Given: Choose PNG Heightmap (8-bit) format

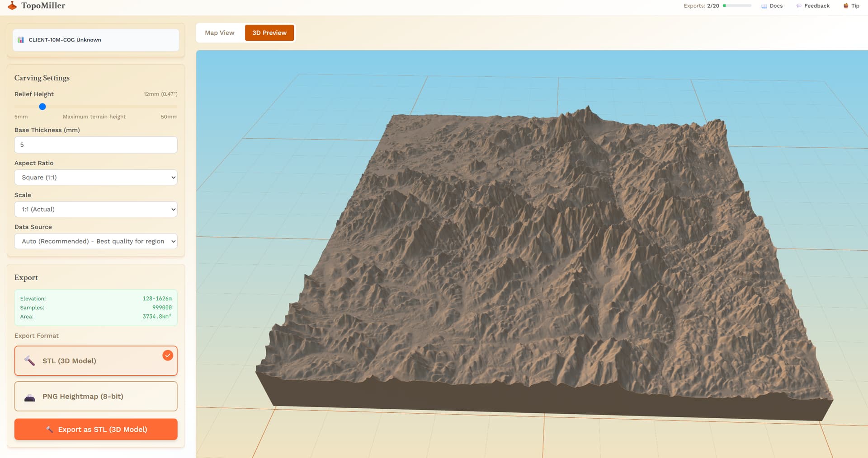Looking at the screenshot, I should pyautogui.click(x=96, y=396).
